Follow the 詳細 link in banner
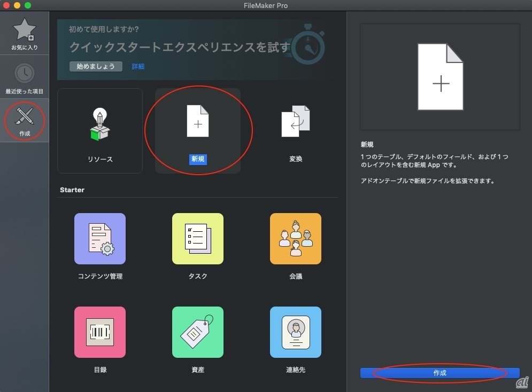 [138, 67]
